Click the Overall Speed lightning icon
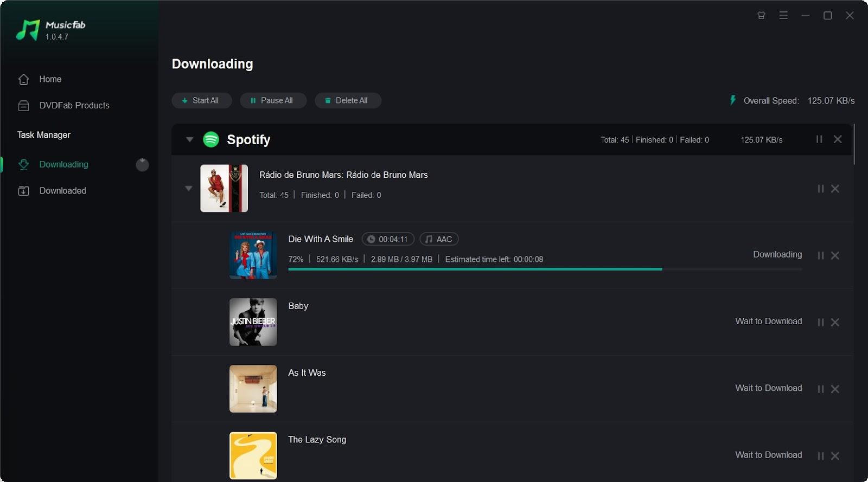The image size is (868, 482). [733, 100]
